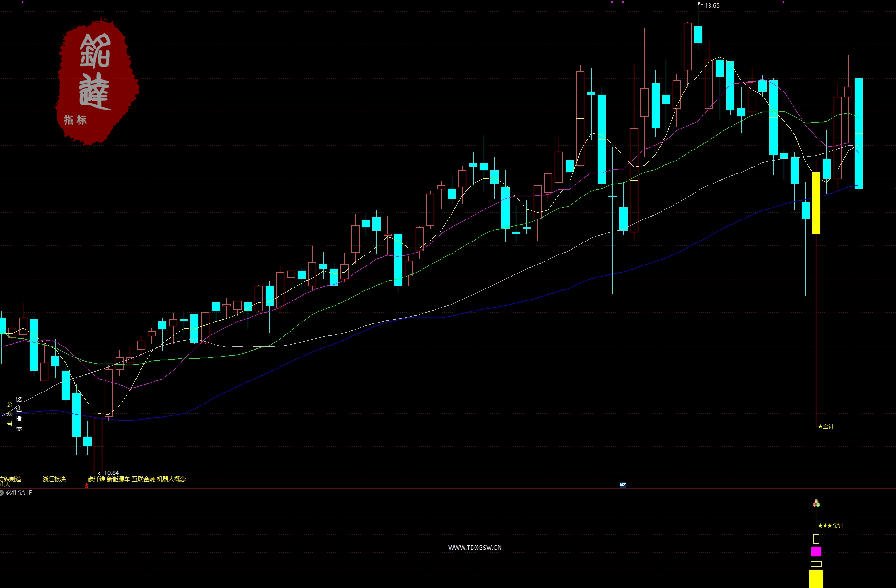
Task: Click the 13.65 high price label
Action: (x=712, y=6)
